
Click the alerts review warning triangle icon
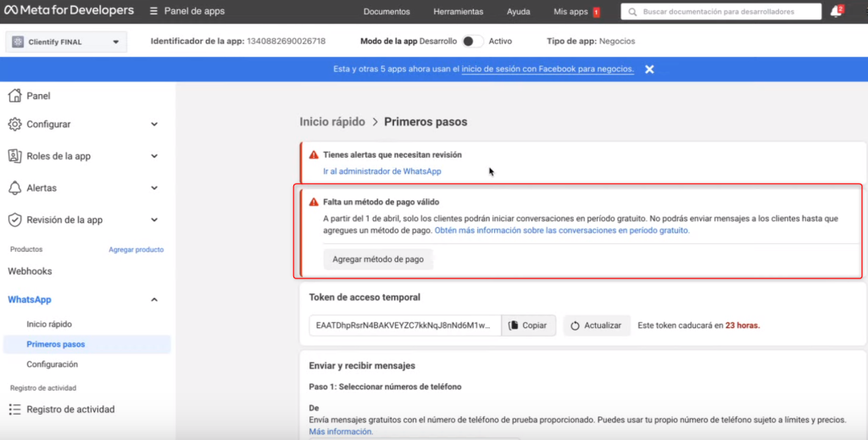pyautogui.click(x=314, y=154)
